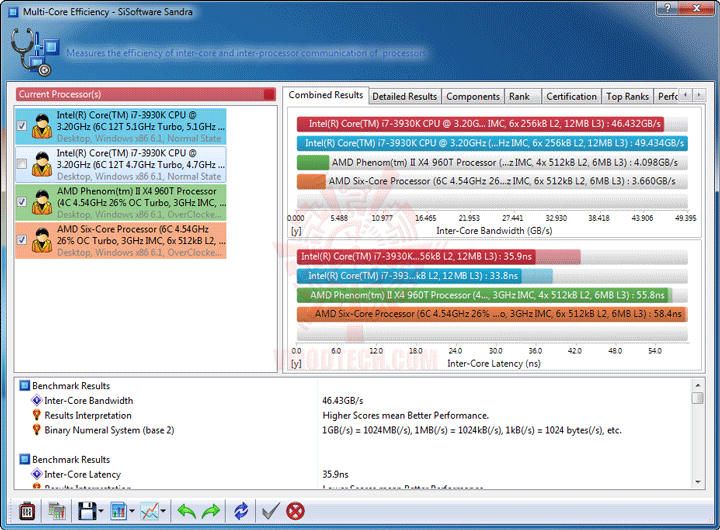The height and width of the screenshot is (530, 720).
Task: Click the avatar icon of the 5.1GHz i7-3930K
Action: (42, 126)
